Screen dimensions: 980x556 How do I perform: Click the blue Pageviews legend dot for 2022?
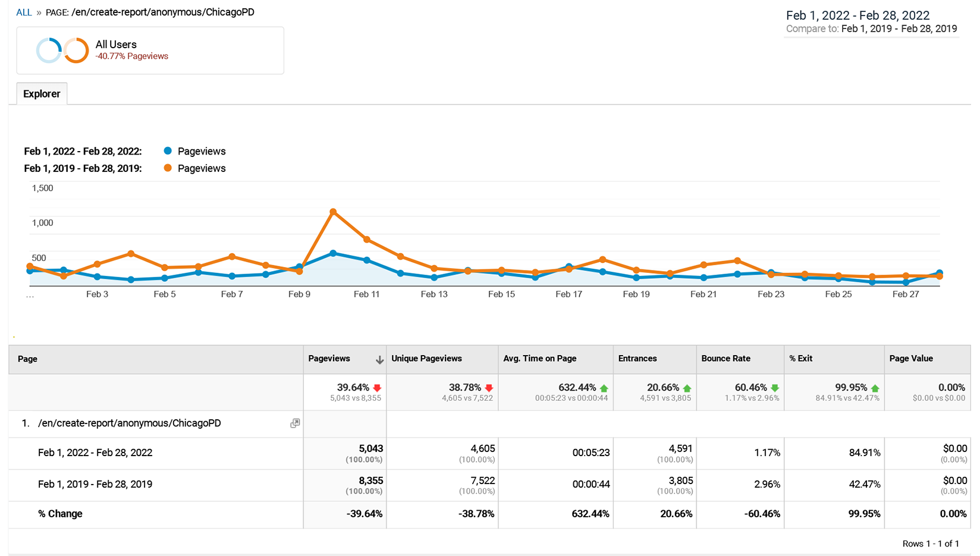point(168,151)
